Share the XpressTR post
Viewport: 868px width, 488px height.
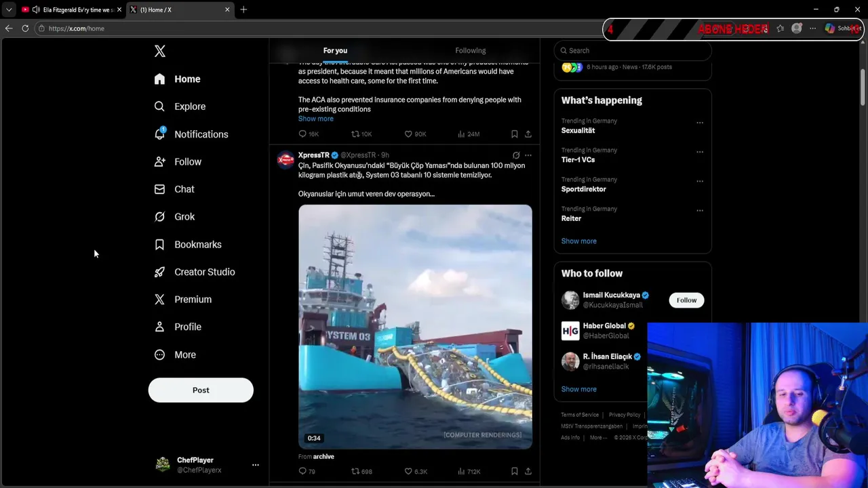(528, 471)
